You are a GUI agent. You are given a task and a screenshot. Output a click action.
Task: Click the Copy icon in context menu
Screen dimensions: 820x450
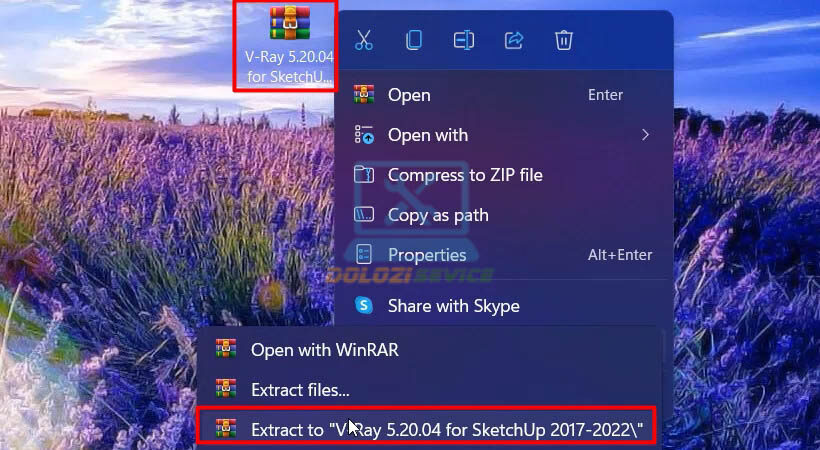(x=413, y=41)
